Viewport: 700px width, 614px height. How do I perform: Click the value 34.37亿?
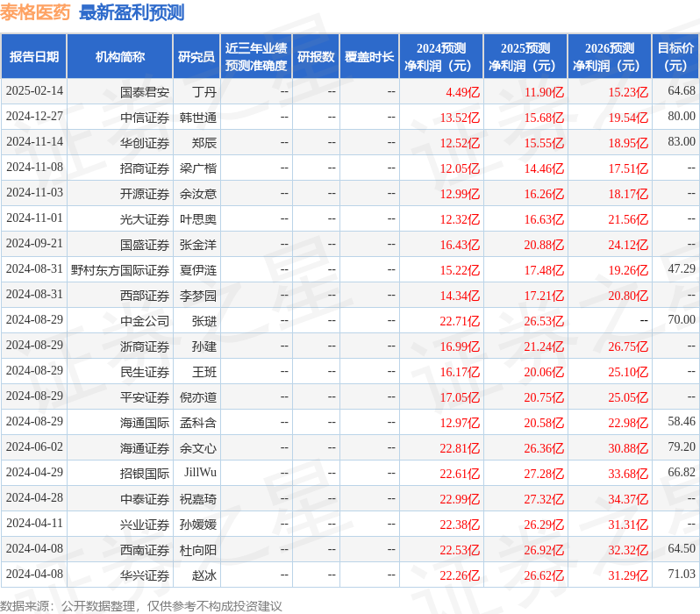628,500
